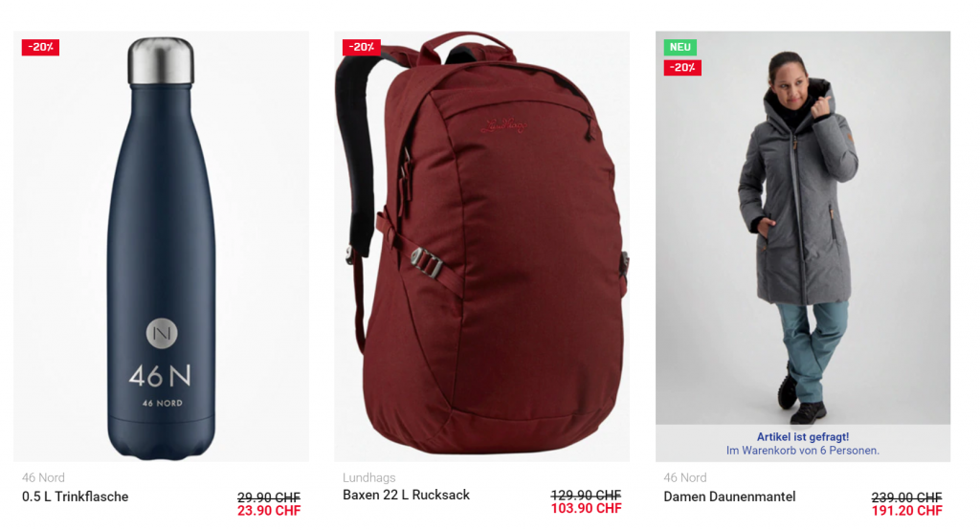
Task: Click the -20% badge on the backpack
Action: (361, 47)
